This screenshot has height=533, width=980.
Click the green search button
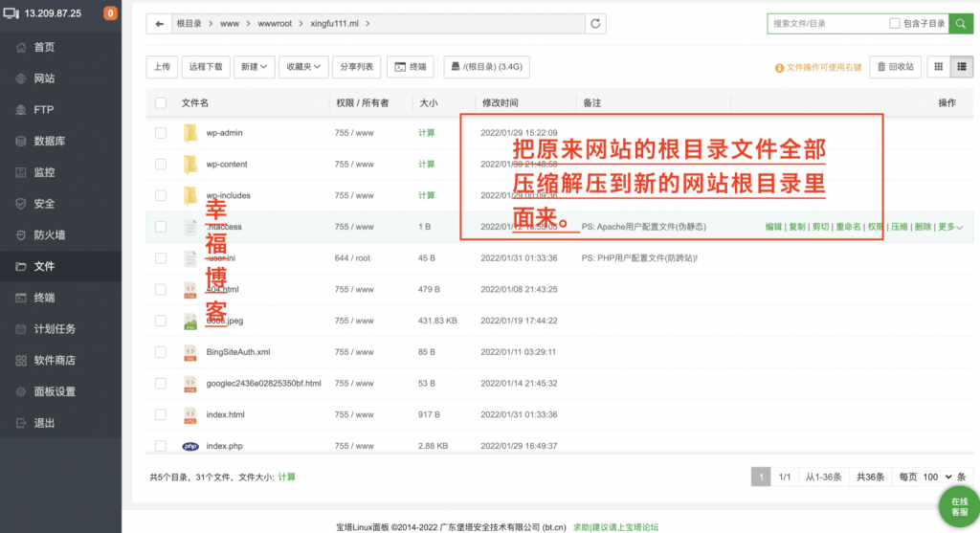(x=961, y=24)
